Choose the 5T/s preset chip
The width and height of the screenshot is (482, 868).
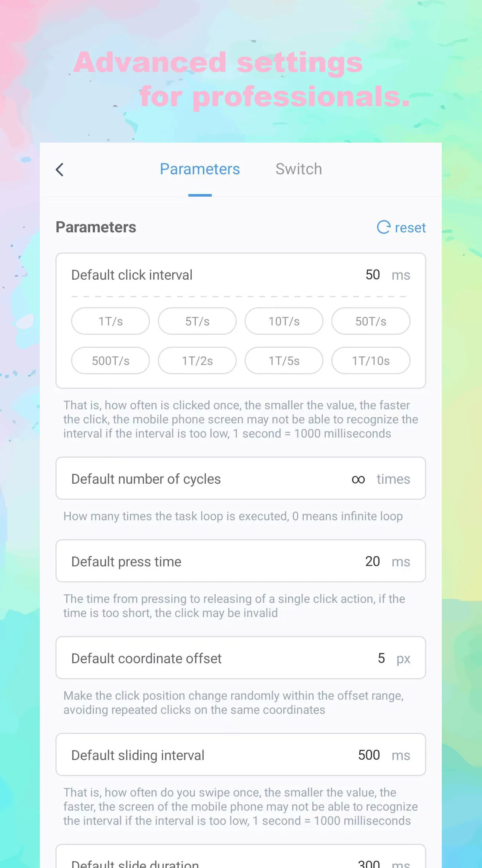[197, 321]
